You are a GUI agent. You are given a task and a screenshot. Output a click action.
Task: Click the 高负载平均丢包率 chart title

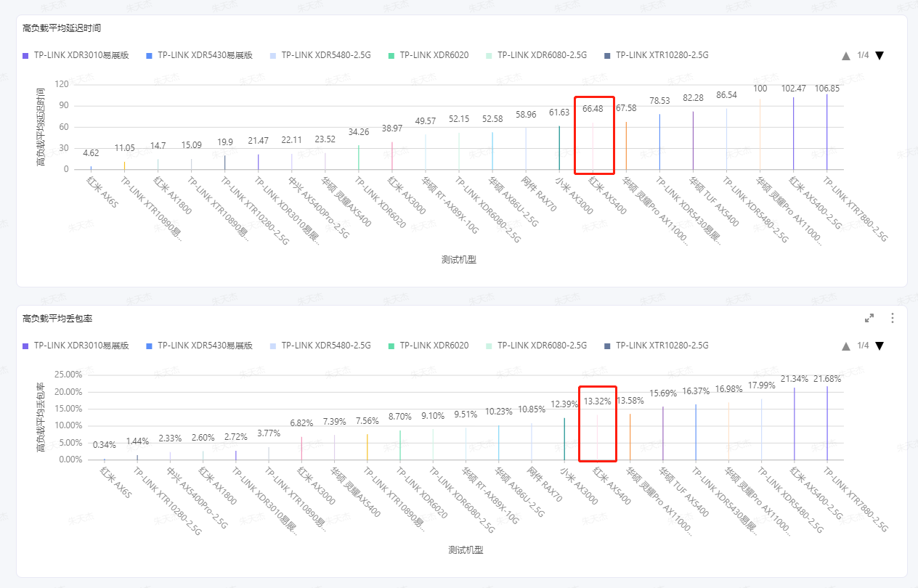tap(57, 319)
